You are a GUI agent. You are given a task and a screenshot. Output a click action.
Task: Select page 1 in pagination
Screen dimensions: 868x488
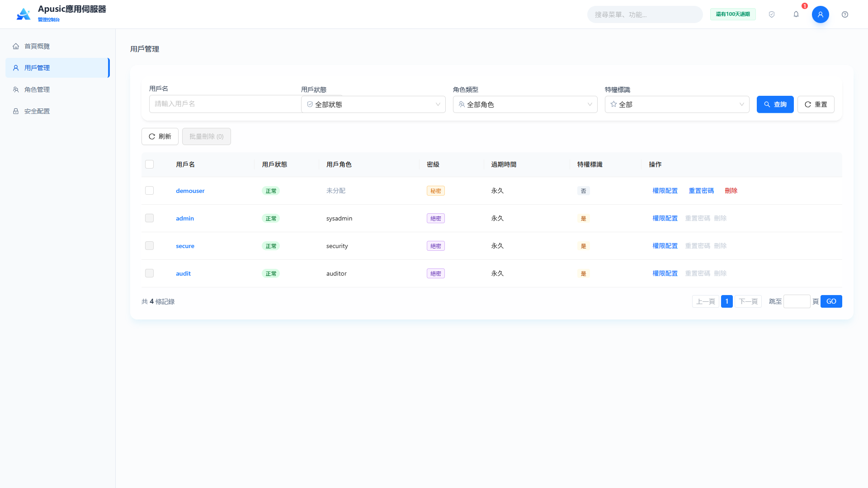[727, 301]
